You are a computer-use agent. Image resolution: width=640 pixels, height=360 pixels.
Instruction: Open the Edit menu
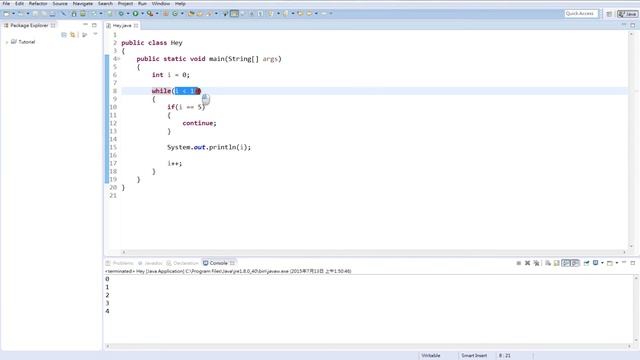[19, 3]
